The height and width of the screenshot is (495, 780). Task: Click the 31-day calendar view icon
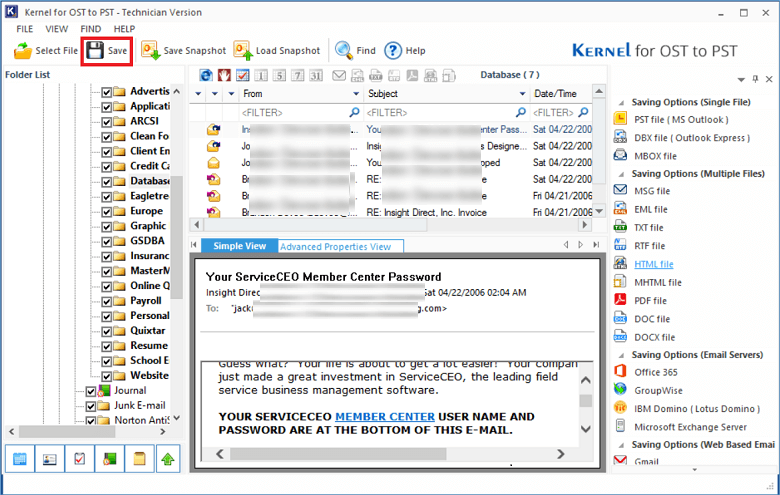point(316,75)
